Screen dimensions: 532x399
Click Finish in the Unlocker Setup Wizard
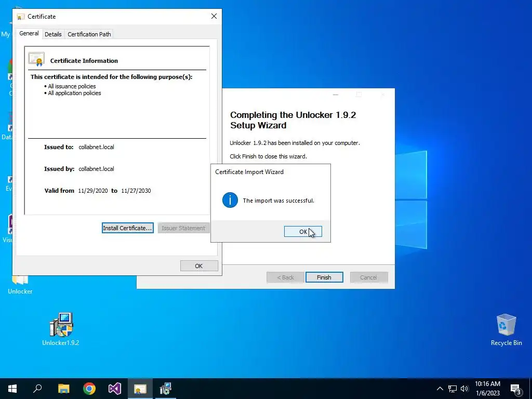[x=324, y=277]
